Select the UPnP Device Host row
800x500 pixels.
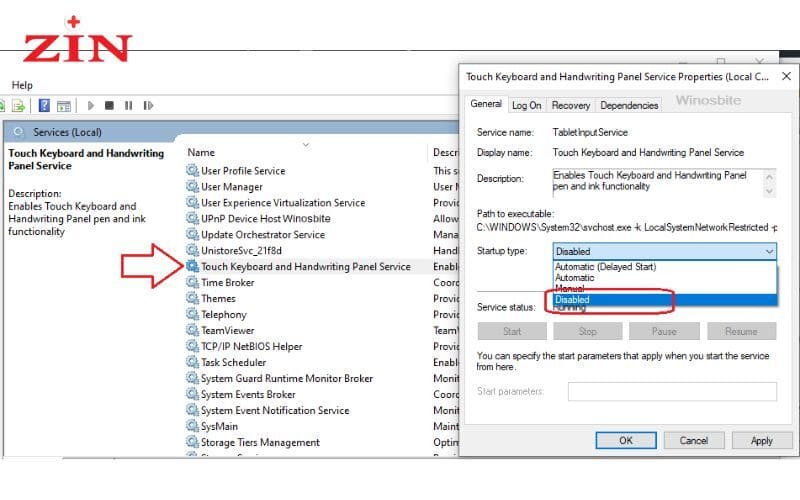pos(321,218)
